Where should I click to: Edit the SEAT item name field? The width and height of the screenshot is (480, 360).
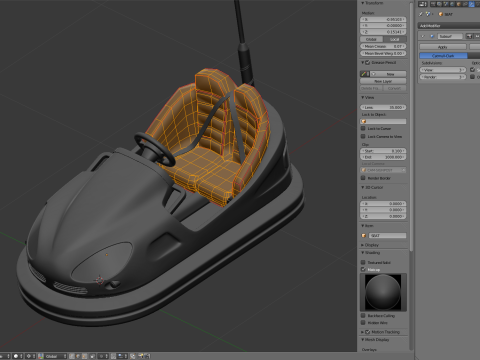[x=387, y=236]
